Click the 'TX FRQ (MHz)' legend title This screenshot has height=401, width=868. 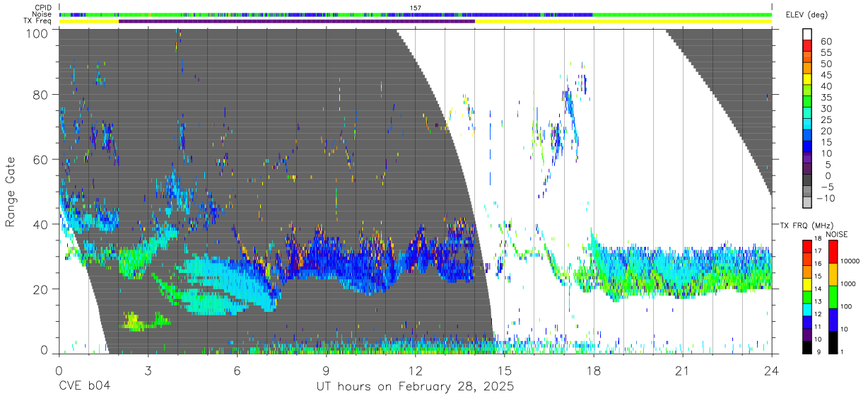[x=807, y=226]
